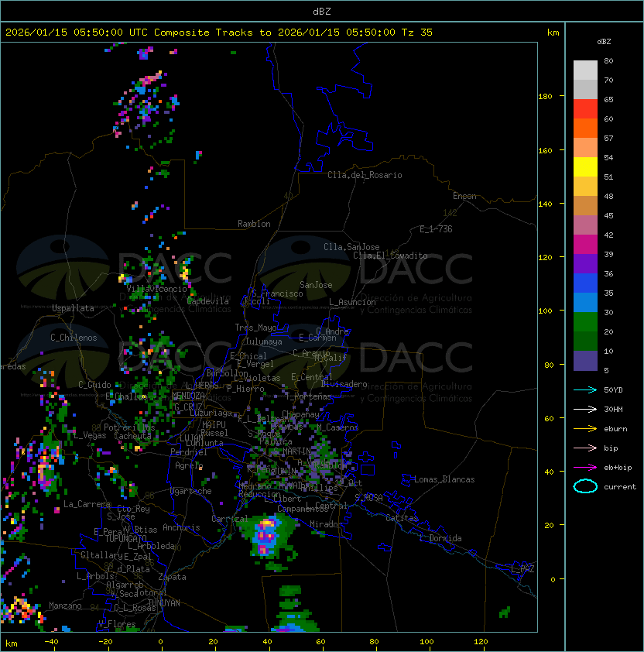Click the Carrizal label on map
The image size is (644, 652).
pos(229,519)
